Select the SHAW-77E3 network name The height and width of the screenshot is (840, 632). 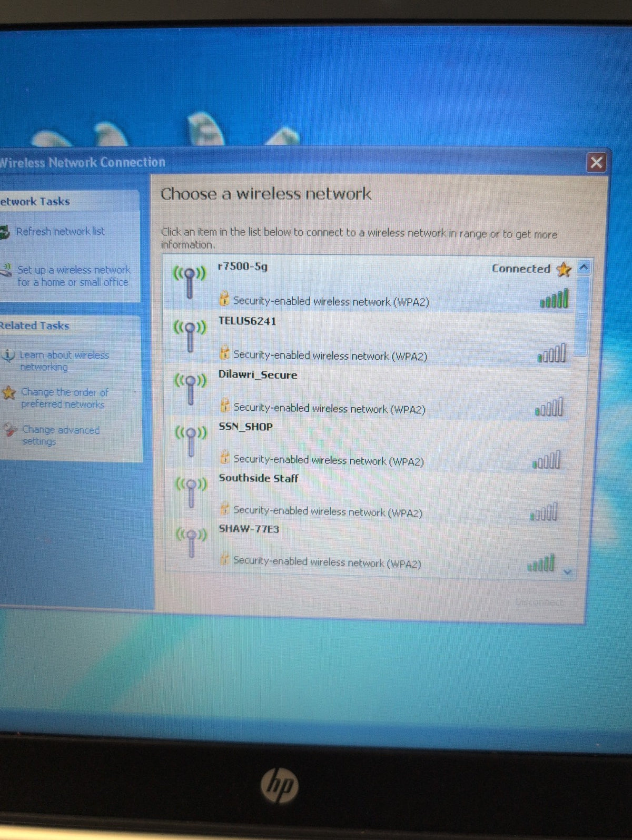pos(249,529)
